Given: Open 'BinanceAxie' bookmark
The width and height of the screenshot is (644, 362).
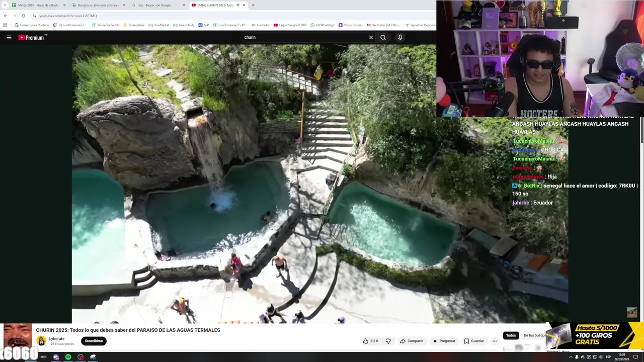Looking at the screenshot, I should click(x=134, y=25).
